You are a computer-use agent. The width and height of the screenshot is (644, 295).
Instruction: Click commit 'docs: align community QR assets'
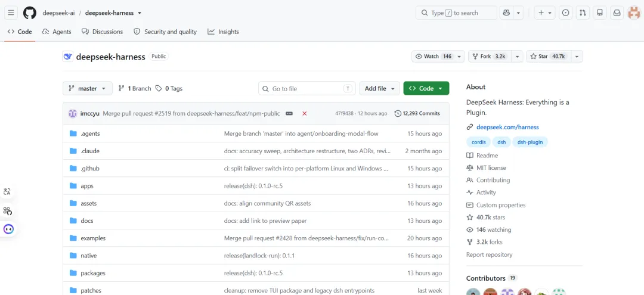[267, 203]
